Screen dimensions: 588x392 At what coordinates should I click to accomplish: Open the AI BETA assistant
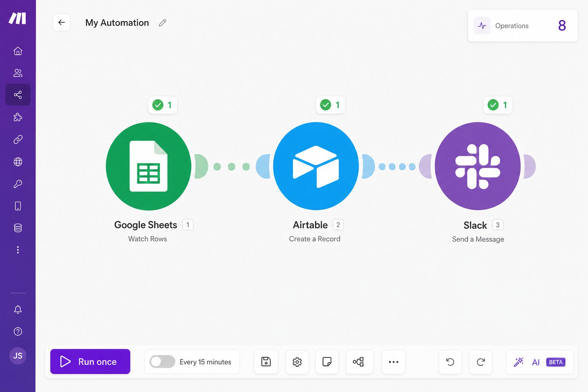(x=540, y=362)
